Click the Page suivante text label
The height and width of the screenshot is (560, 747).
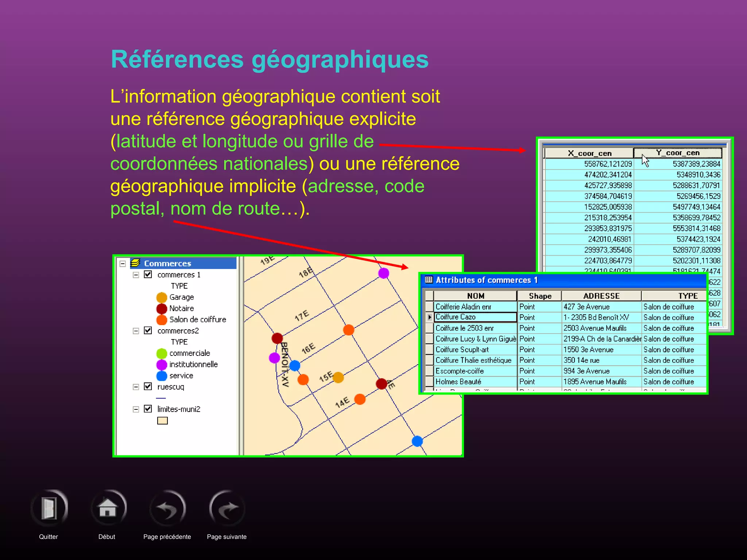[227, 537]
